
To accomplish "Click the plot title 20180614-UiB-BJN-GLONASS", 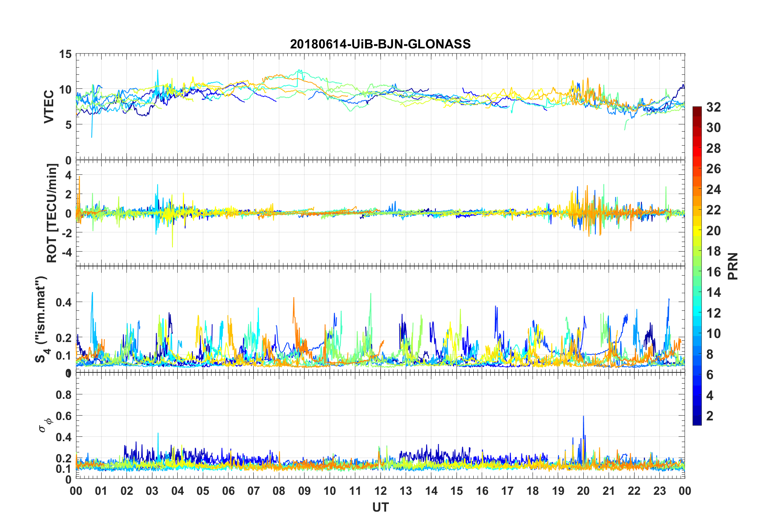I will tap(380, 44).
